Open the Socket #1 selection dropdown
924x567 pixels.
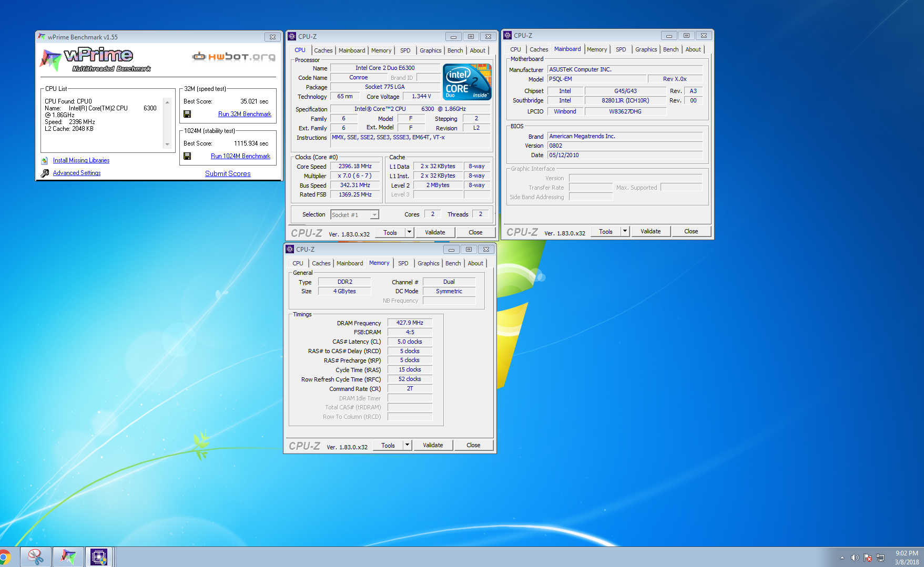tap(374, 215)
